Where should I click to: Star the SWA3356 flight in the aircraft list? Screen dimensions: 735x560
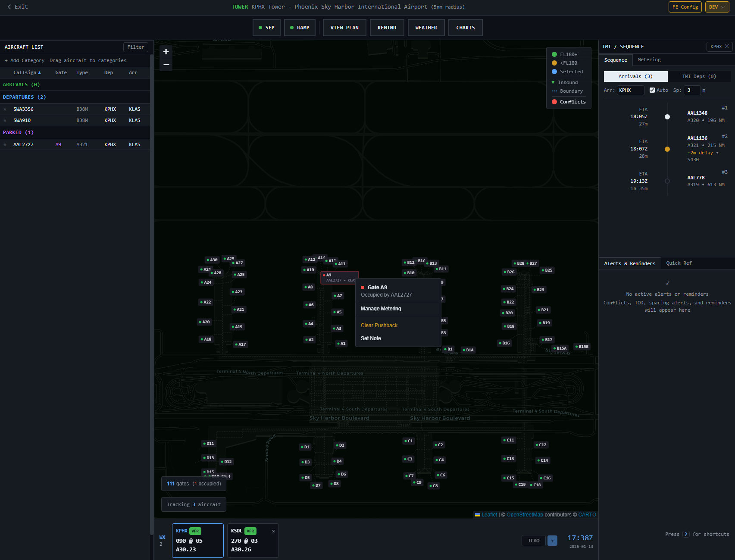tap(5, 109)
